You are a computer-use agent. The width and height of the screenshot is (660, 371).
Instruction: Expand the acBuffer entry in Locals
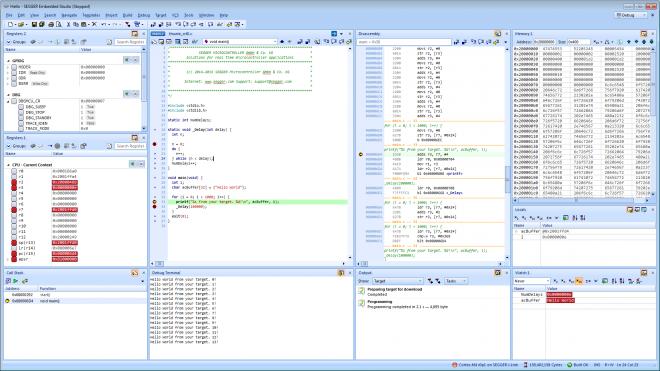pos(517,231)
